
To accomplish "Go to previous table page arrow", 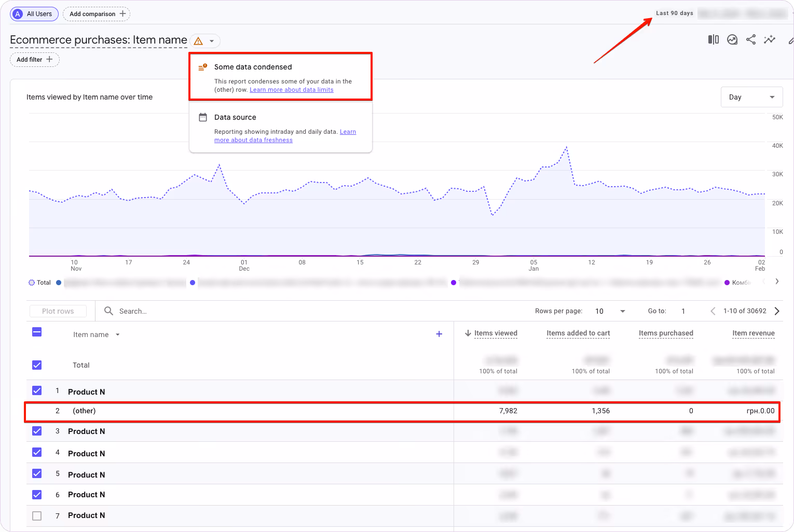I will point(713,311).
